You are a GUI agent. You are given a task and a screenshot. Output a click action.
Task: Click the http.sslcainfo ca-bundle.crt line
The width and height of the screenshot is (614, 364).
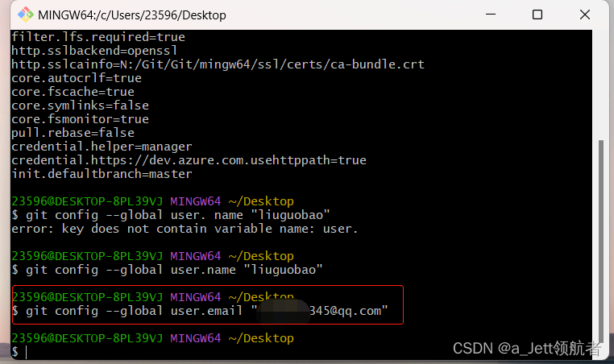click(x=218, y=64)
